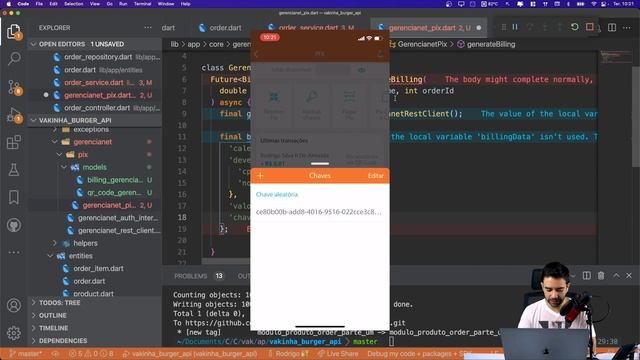Split the terminal in the panel
Viewport: 640px width, 360px height.
(x=587, y=276)
